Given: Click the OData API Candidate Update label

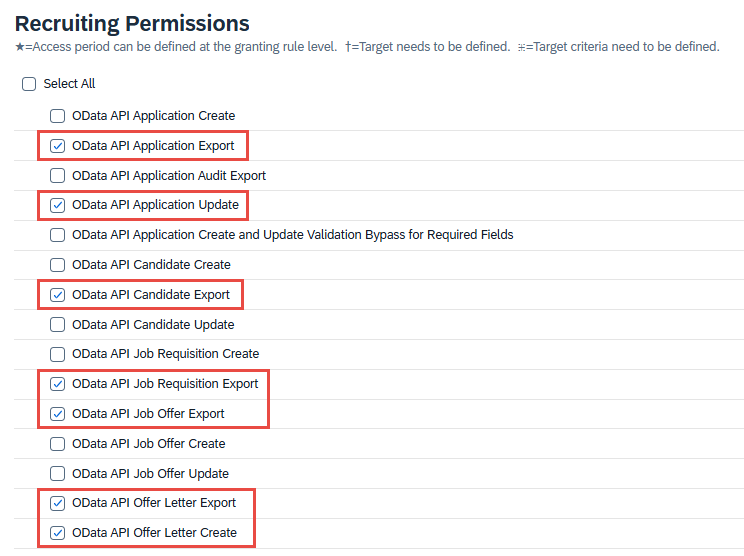Looking at the screenshot, I should click(x=153, y=325).
